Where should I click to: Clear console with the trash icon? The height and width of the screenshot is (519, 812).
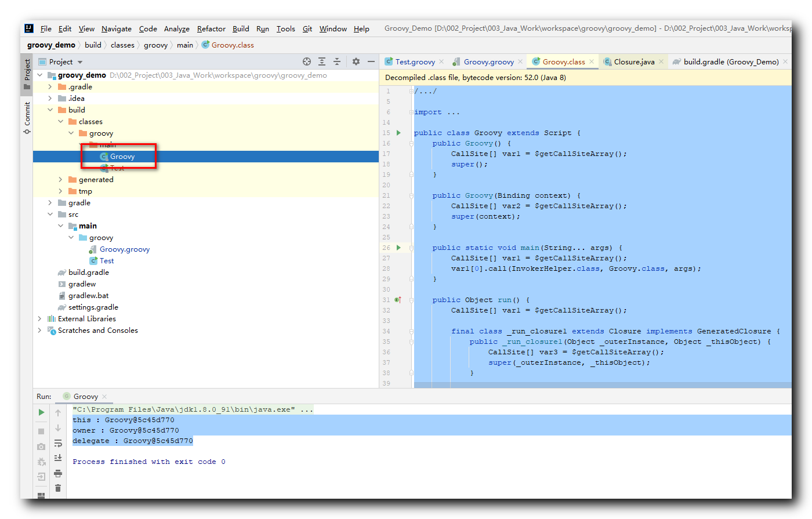point(58,488)
